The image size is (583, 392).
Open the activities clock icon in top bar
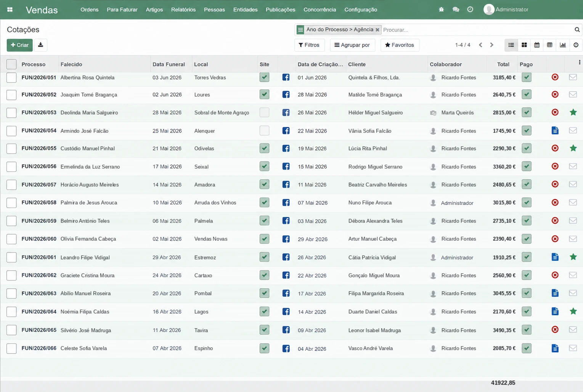pyautogui.click(x=470, y=10)
